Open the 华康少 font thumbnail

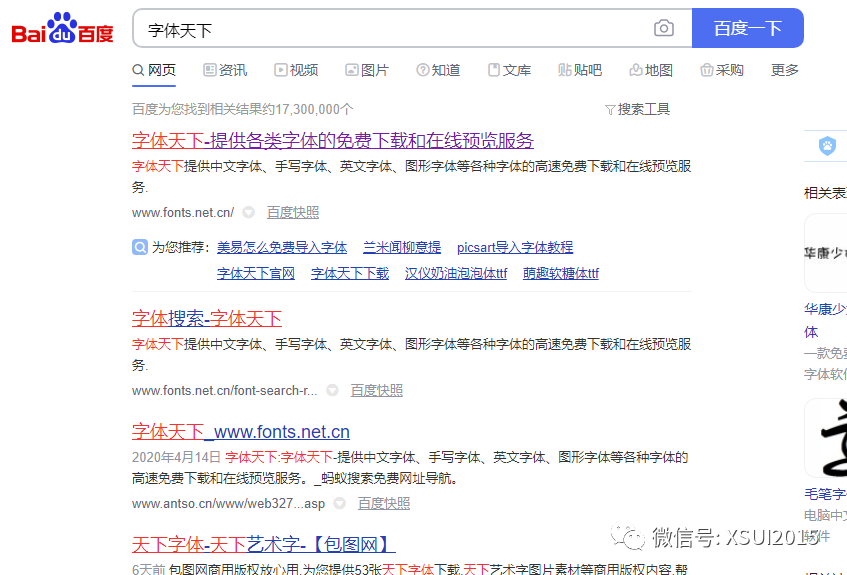point(825,253)
